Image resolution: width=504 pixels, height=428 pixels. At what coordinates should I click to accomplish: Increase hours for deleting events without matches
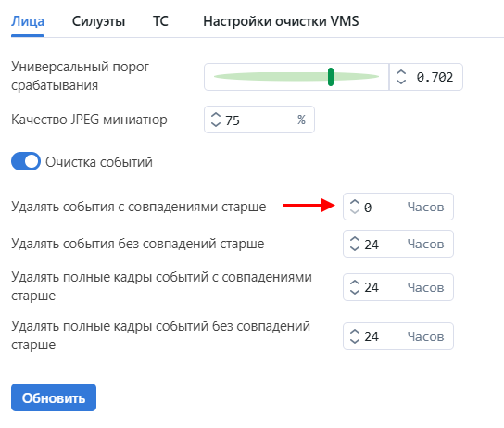click(x=355, y=240)
